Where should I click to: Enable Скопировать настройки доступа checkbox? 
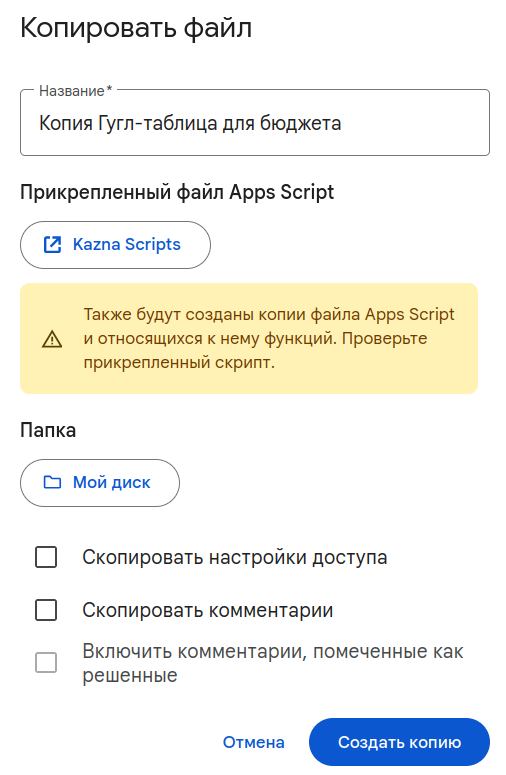46,557
